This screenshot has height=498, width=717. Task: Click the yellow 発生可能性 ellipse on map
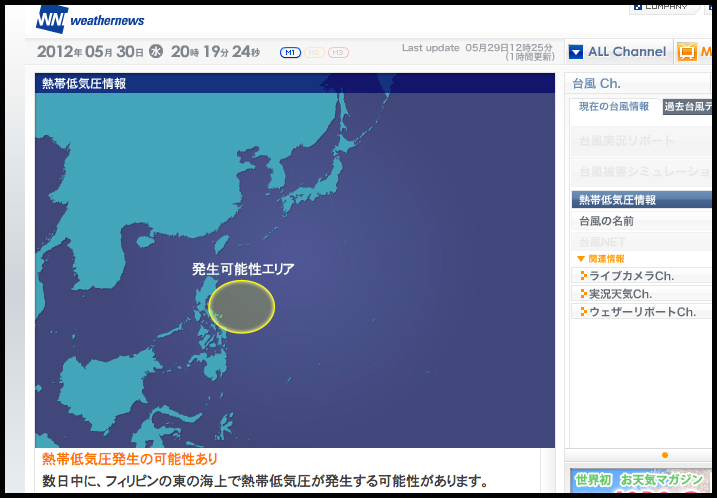coord(241,307)
